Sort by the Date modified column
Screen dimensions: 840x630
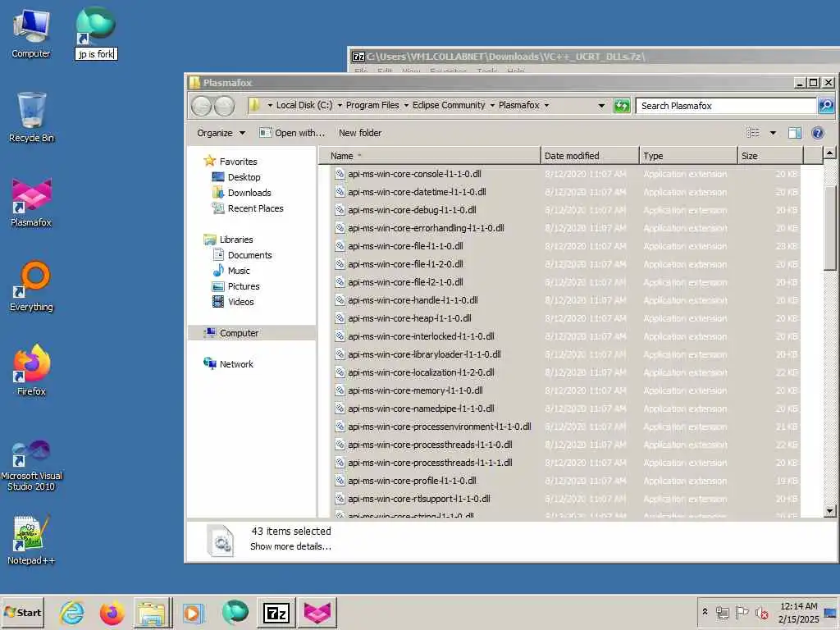pyautogui.click(x=590, y=156)
